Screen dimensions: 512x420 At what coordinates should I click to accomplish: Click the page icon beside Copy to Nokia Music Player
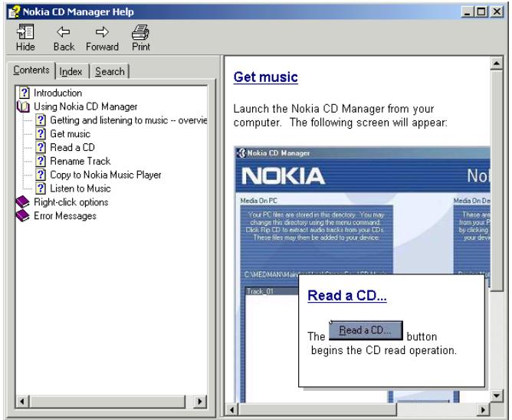coord(41,175)
